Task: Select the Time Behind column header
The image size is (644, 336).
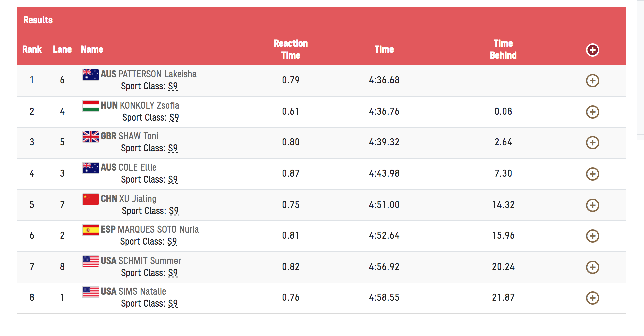Action: (x=503, y=49)
